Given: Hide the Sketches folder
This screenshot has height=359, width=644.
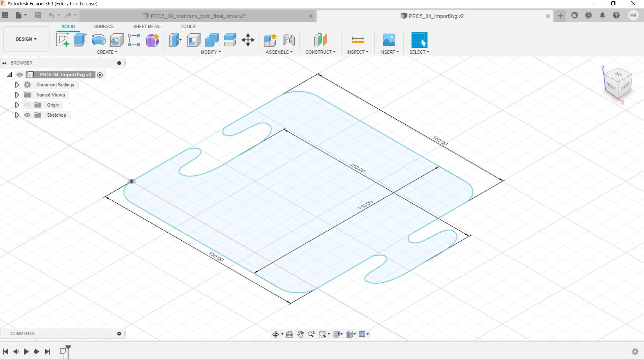Looking at the screenshot, I should 27,115.
